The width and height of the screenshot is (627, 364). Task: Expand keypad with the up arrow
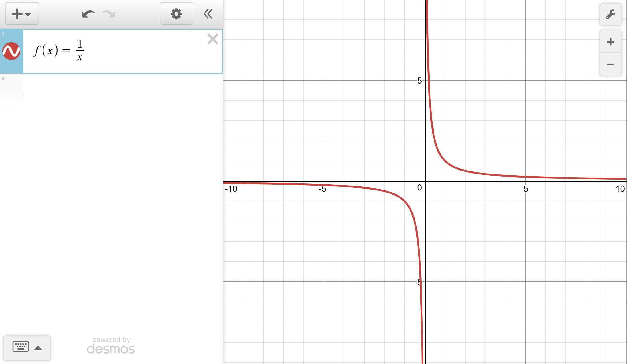(x=38, y=348)
